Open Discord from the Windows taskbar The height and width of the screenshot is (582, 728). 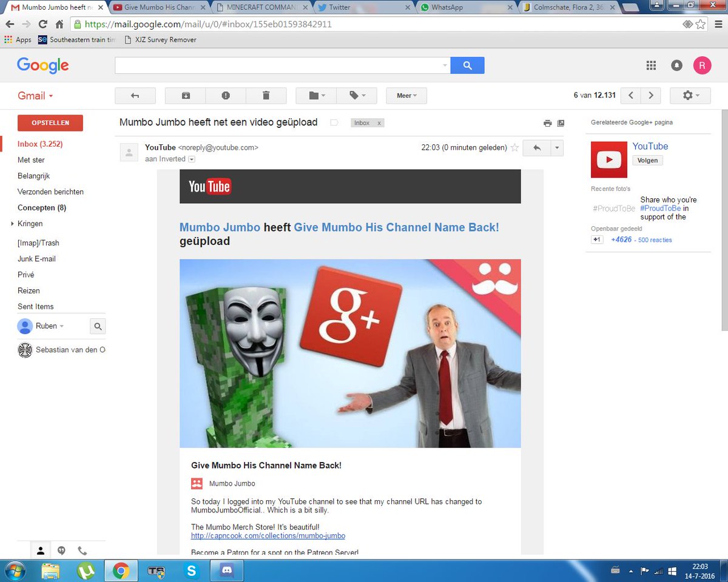pyautogui.click(x=227, y=571)
